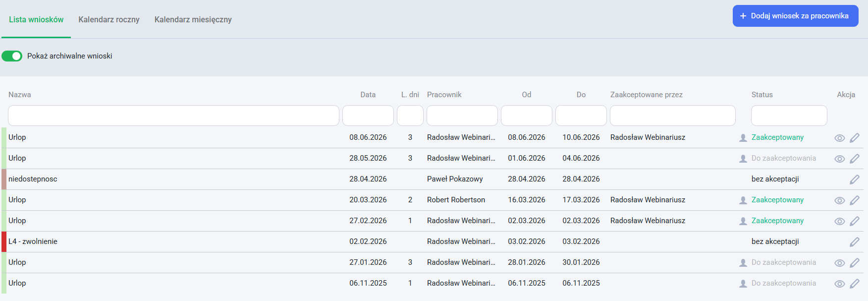Click the Pracownik filter input field

coord(462,116)
